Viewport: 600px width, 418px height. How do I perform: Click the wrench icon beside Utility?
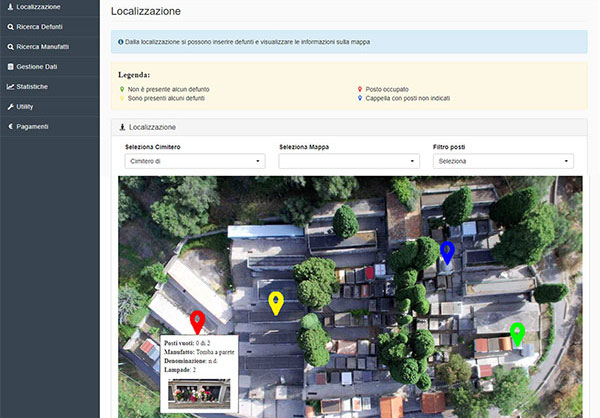(x=10, y=107)
